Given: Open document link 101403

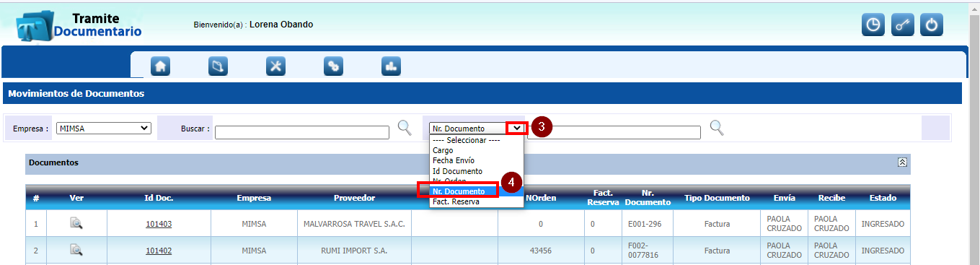Looking at the screenshot, I should click(x=159, y=224).
